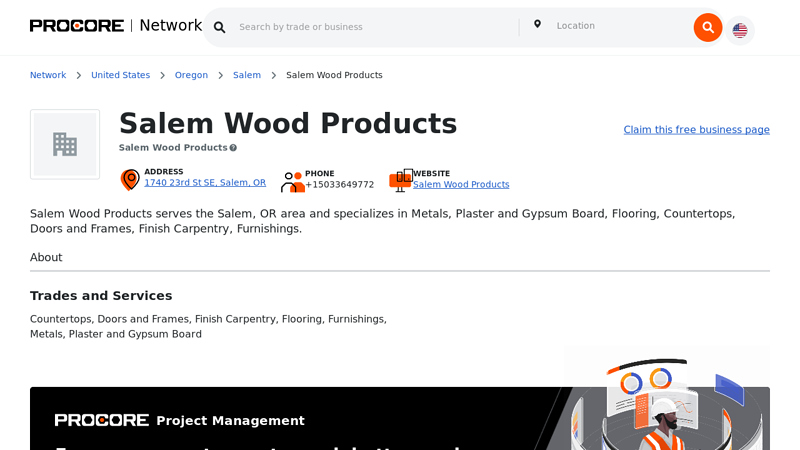Image resolution: width=800 pixels, height=450 pixels.
Task: Click the Salem Wood Products breadcrumb text
Action: [x=334, y=75]
